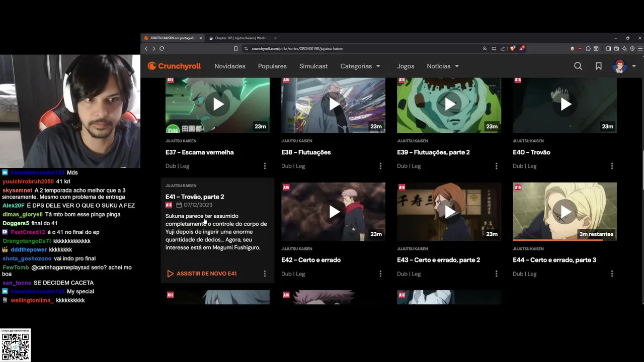Screen dimensions: 644x362
Task: Open more options for E43
Action: [496, 274]
